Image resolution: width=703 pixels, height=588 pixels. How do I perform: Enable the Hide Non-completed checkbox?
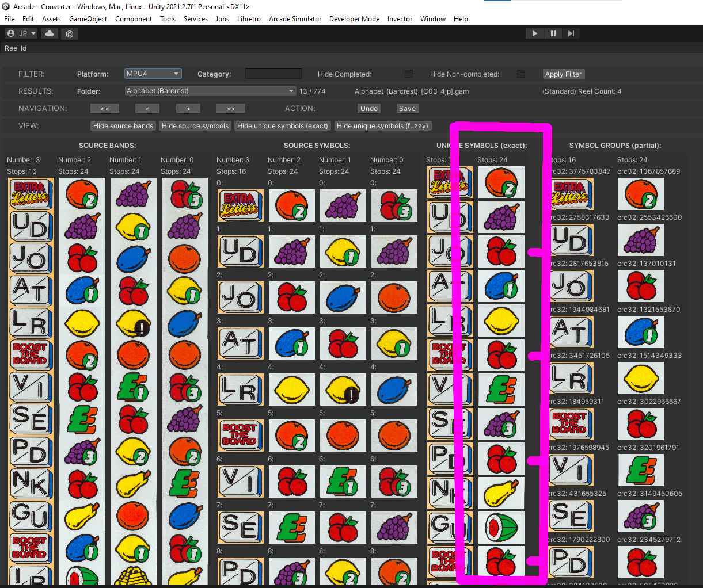click(x=521, y=74)
